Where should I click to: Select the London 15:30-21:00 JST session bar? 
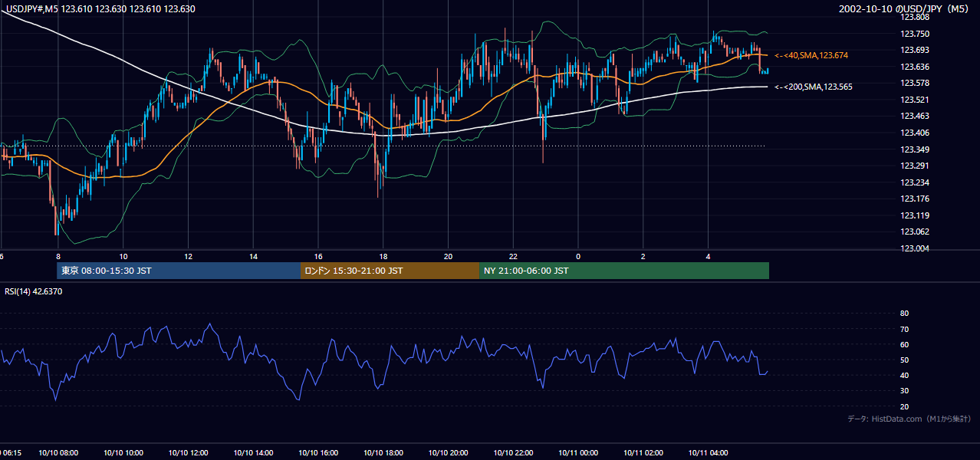[390, 271]
